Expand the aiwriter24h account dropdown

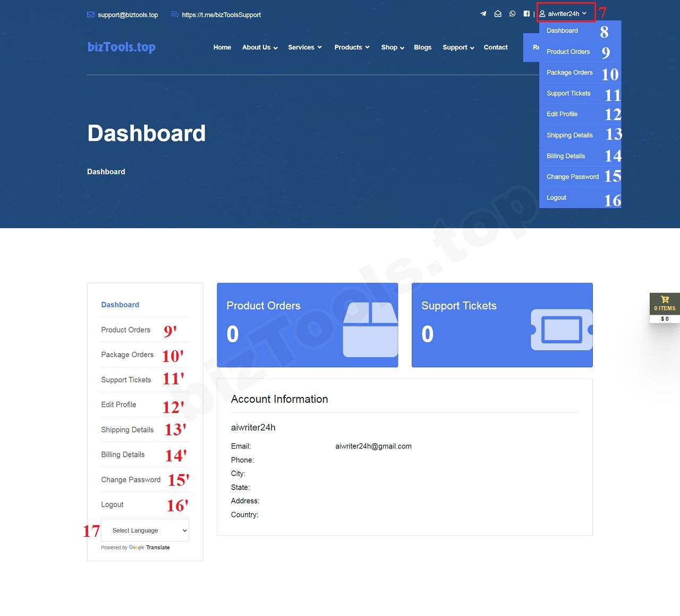564,14
